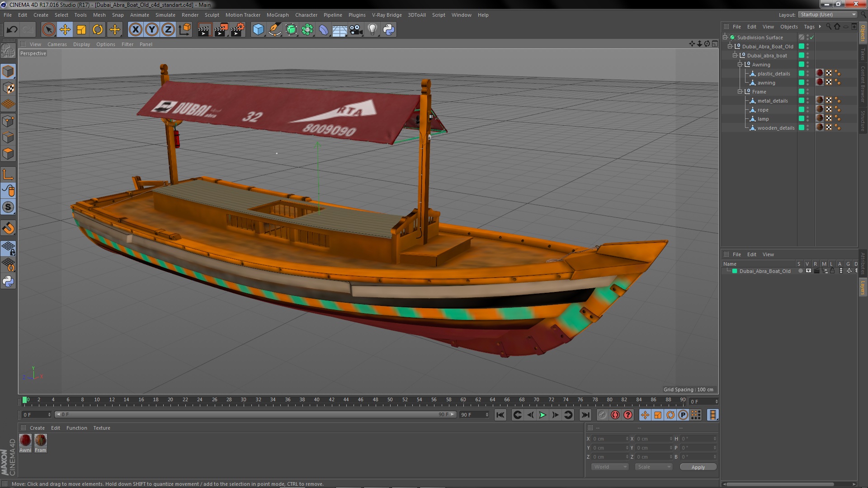868x488 pixels.
Task: Toggle Z axis lock
Action: coord(168,30)
